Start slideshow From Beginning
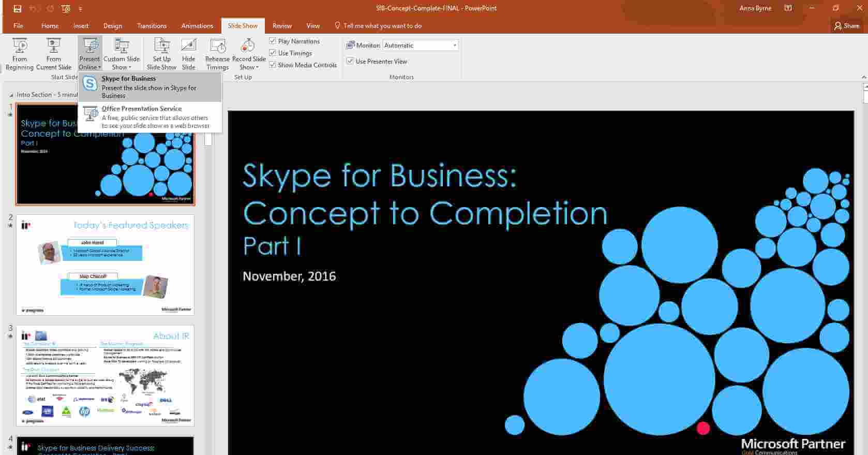This screenshot has width=868, height=455. (20, 53)
